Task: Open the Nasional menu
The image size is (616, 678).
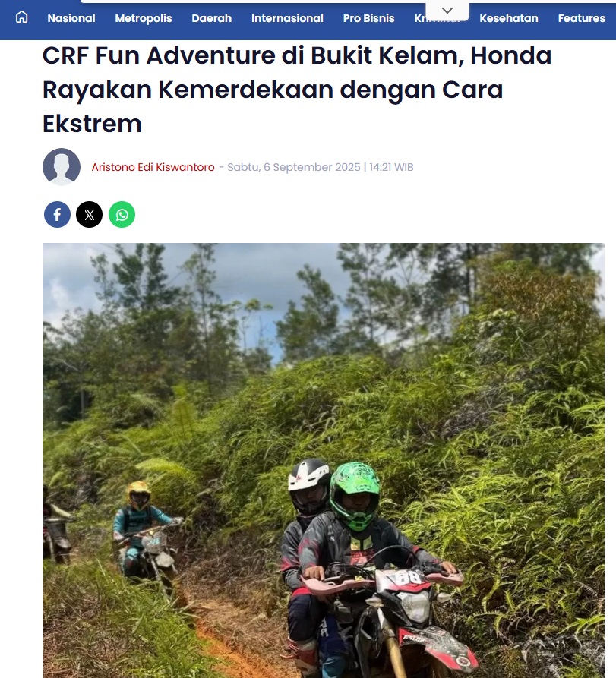Action: [71, 18]
